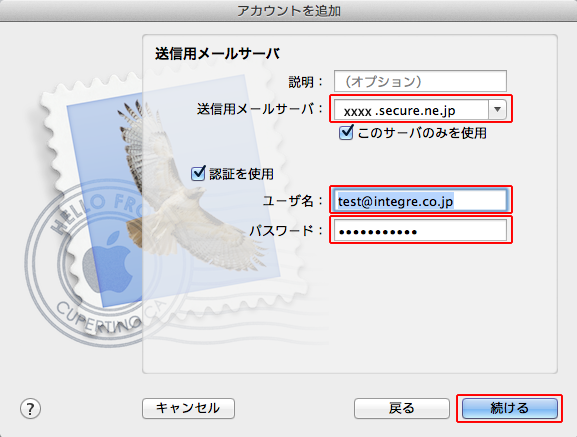Click the アカウントを追加 window title bar

click(288, 11)
